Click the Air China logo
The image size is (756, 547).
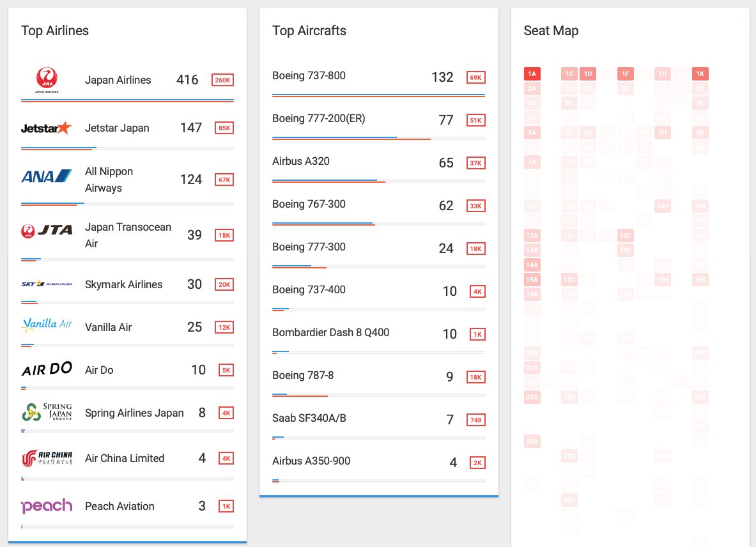(47, 458)
